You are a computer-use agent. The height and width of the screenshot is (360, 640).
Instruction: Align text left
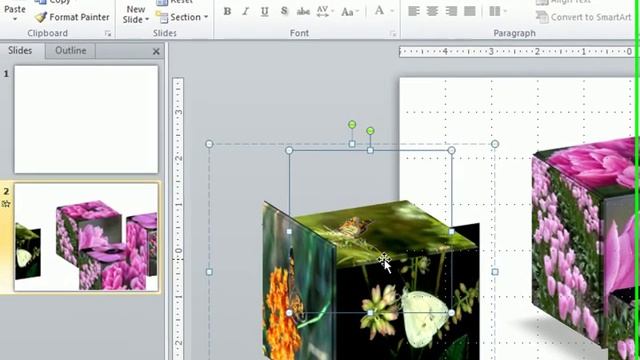(413, 11)
